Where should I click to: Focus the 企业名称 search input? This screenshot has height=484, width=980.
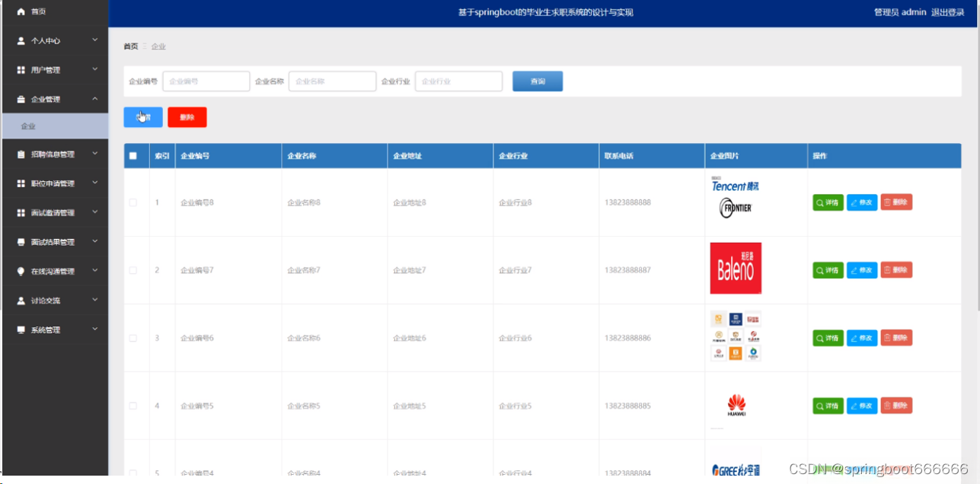[333, 81]
